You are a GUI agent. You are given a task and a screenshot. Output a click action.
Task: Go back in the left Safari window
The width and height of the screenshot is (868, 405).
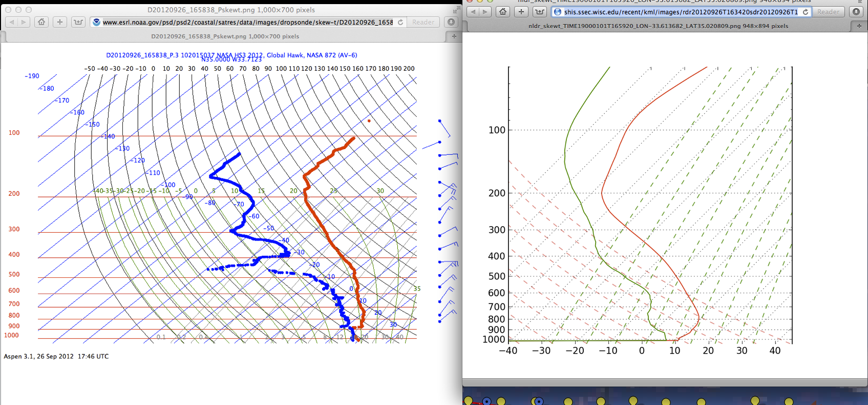(x=12, y=22)
